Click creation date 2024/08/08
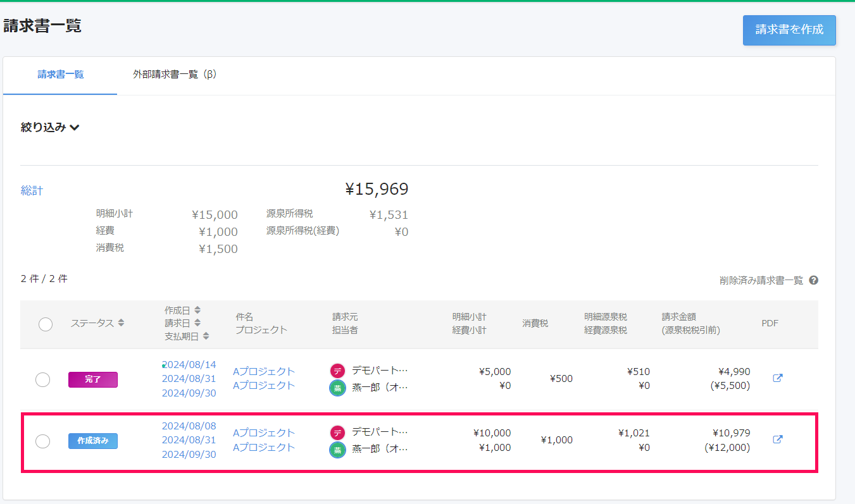Screen dimensions: 855x504 point(189,426)
